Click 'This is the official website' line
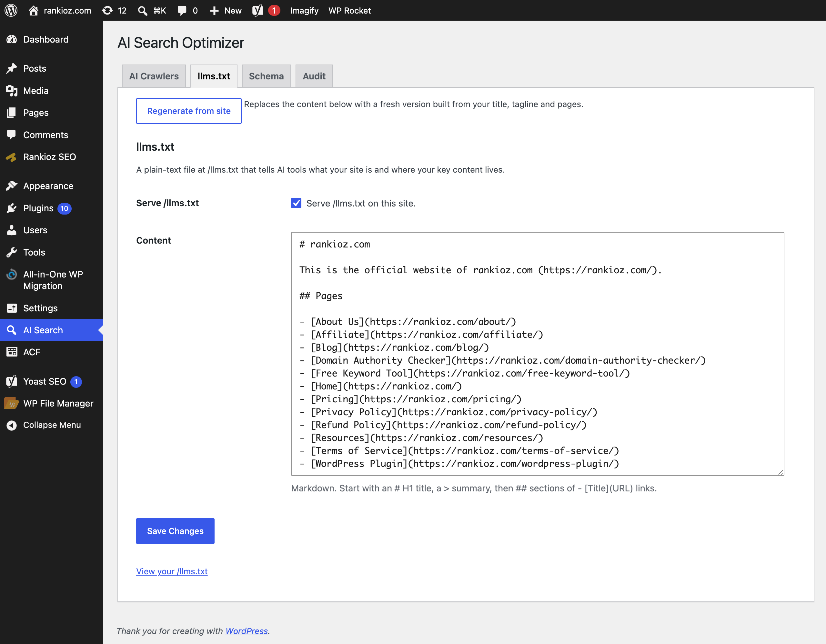 (x=481, y=270)
